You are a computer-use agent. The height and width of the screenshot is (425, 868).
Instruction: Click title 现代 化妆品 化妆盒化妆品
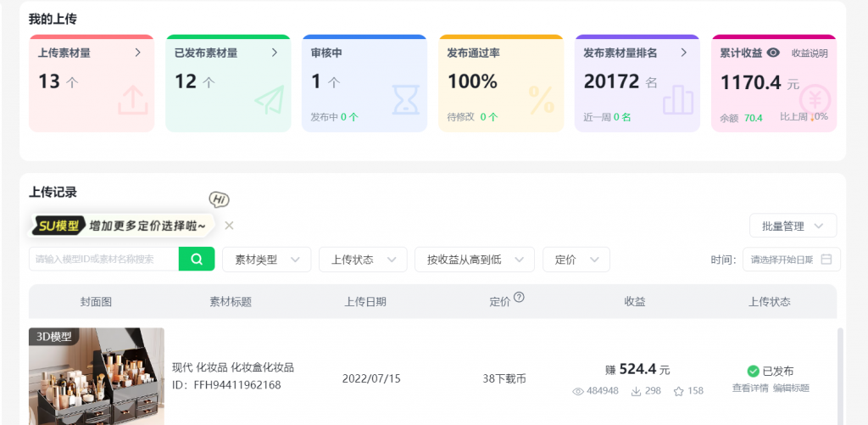[233, 367]
